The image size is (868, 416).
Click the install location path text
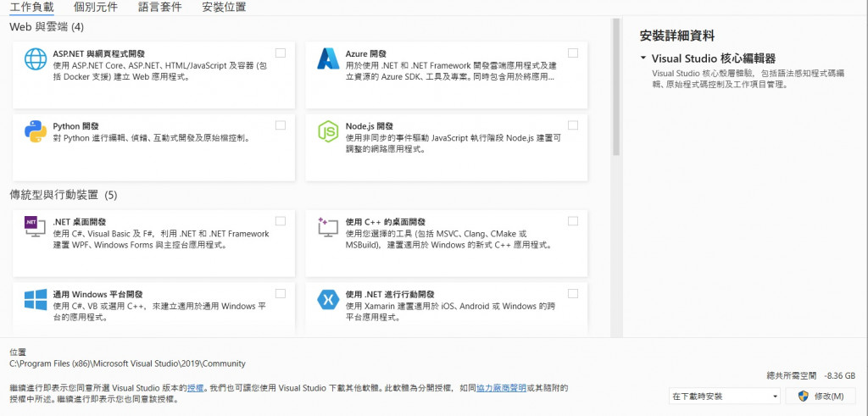(x=128, y=363)
